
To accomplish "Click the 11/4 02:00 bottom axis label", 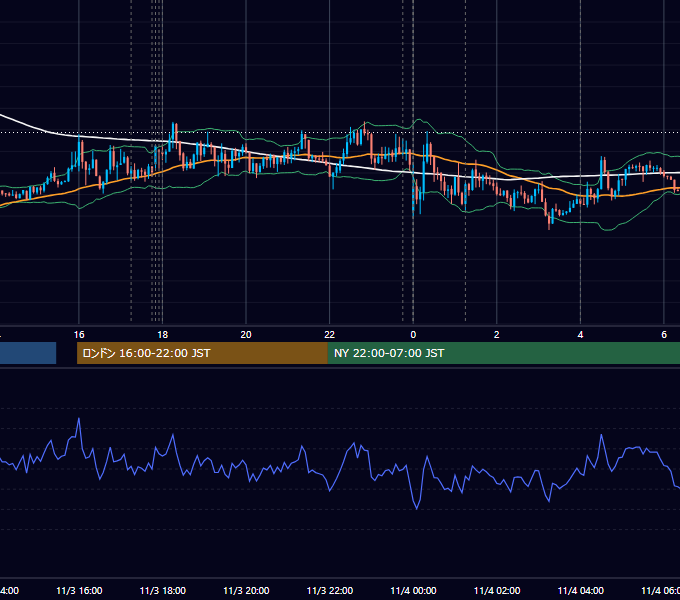I will click(x=497, y=590).
